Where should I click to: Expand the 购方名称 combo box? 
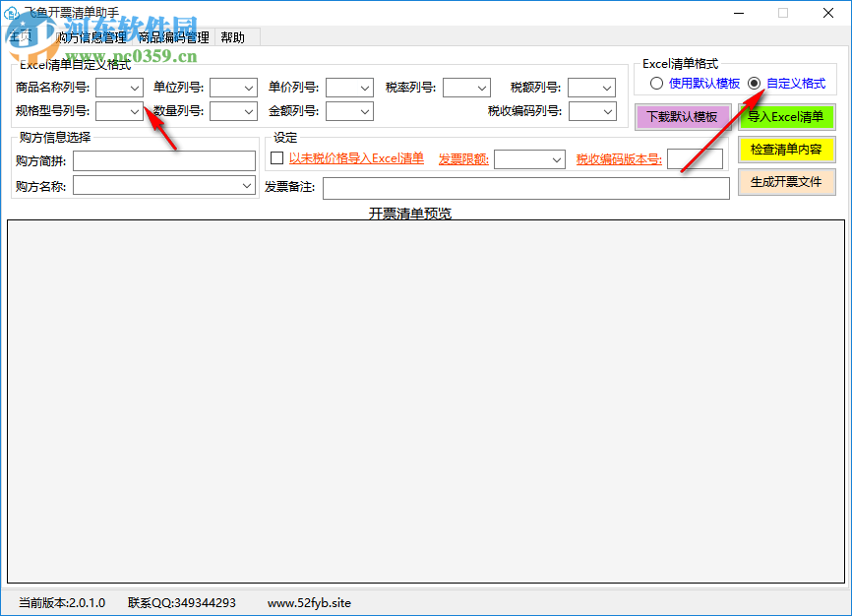tap(164, 185)
